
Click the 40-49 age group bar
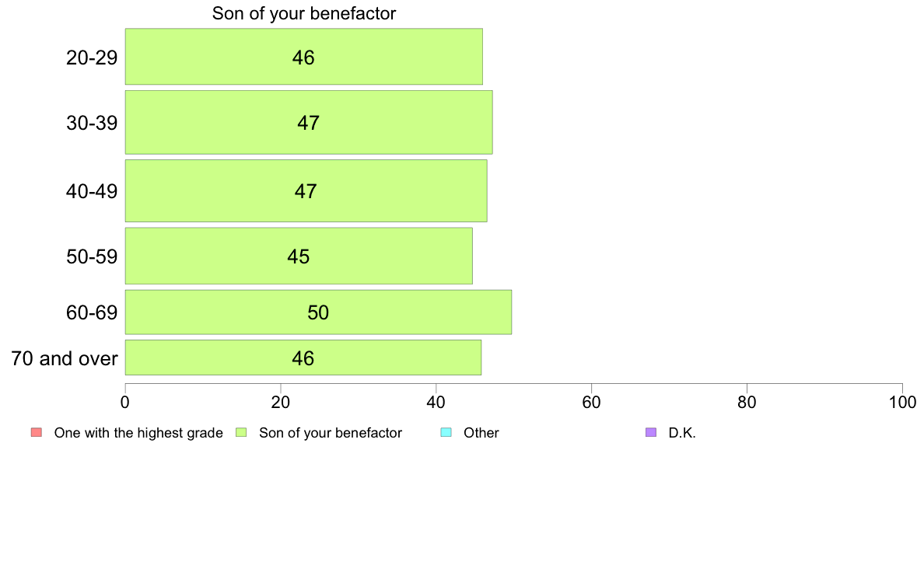click(306, 190)
